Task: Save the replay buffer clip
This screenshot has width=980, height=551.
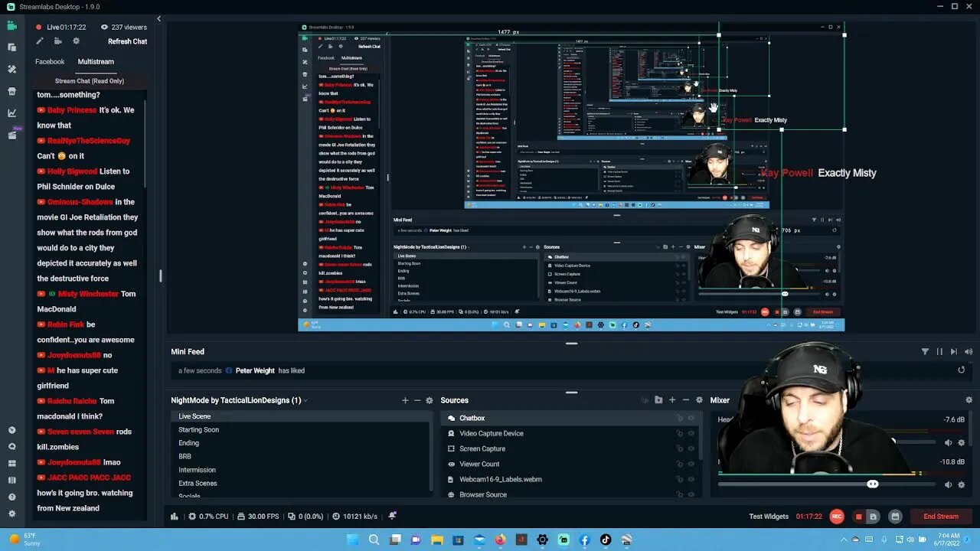Action: tap(873, 517)
